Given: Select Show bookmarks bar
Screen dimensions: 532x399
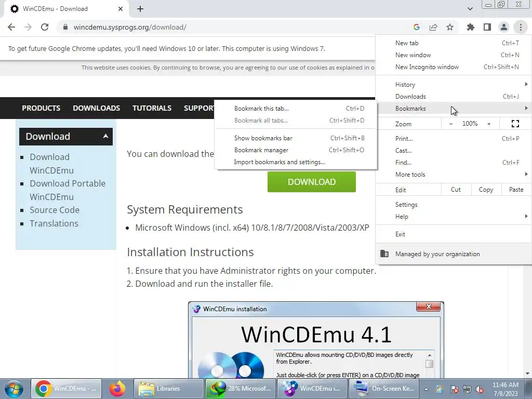Looking at the screenshot, I should tap(296, 138).
